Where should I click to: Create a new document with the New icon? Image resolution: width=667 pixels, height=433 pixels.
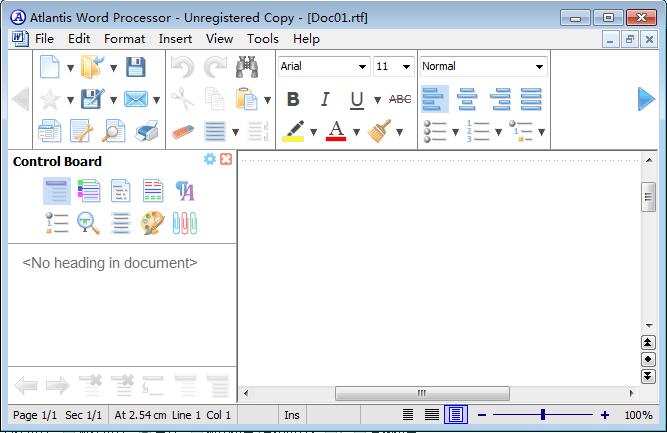click(49, 67)
